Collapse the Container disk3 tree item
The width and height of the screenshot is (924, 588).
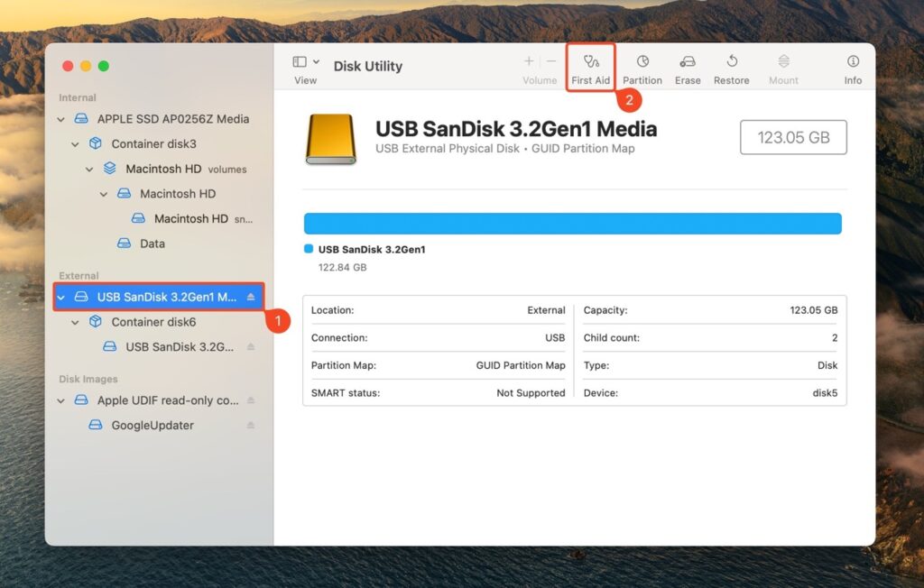[x=75, y=143]
